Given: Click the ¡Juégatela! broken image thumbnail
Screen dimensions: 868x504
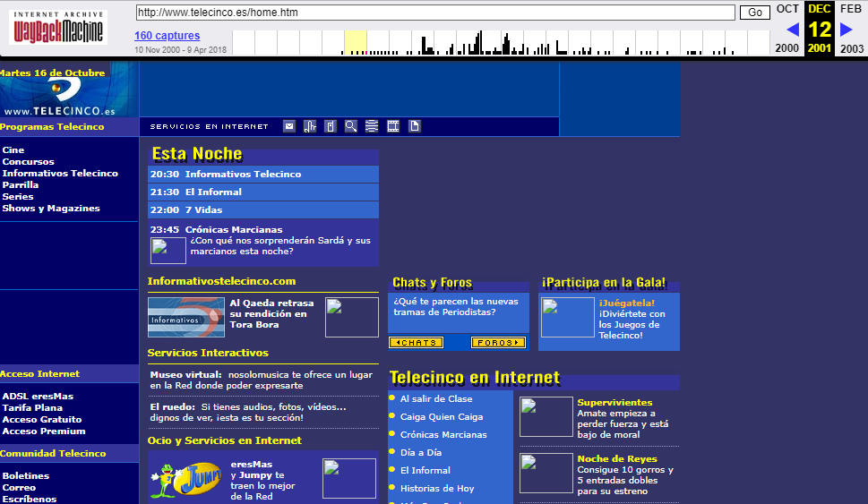Looking at the screenshot, I should click(x=567, y=318).
